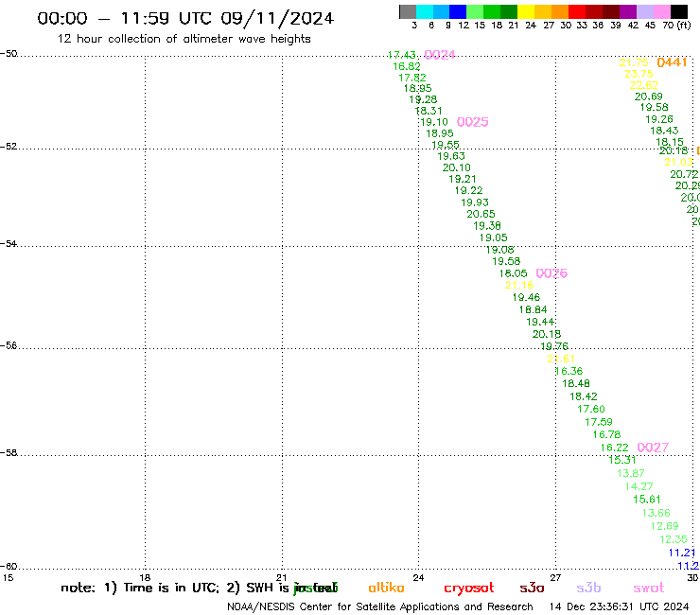Click the '70 (ft)' label in the color scale
This screenshot has width=700, height=615.
pos(676,26)
